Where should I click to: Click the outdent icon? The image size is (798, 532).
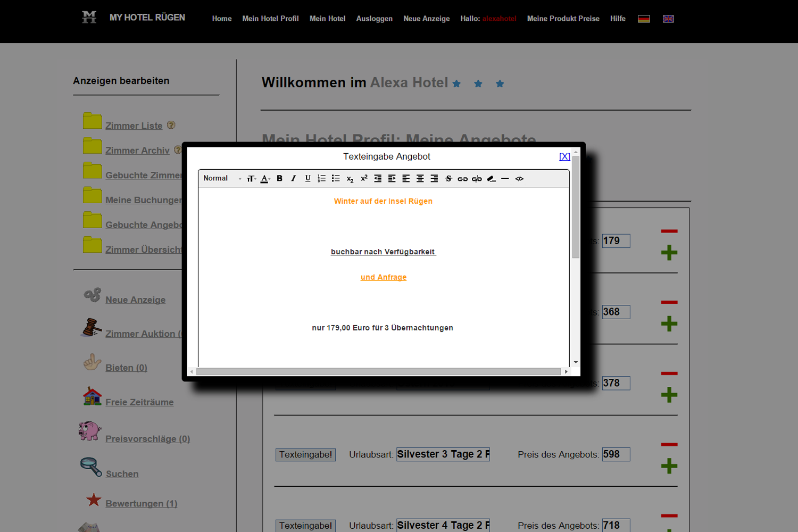tap(378, 179)
